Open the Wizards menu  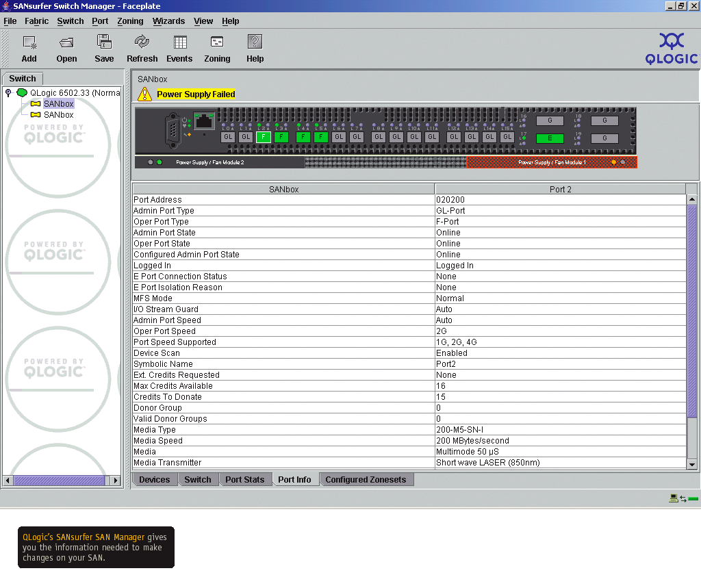[168, 21]
